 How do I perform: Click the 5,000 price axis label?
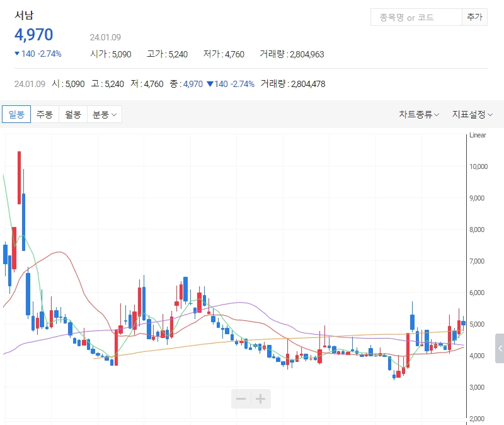point(477,324)
